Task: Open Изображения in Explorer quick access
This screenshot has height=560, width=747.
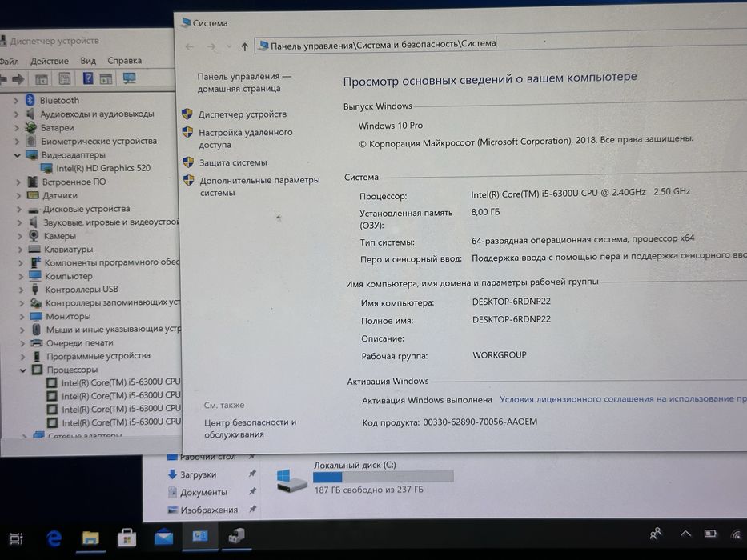Action: coord(209,510)
